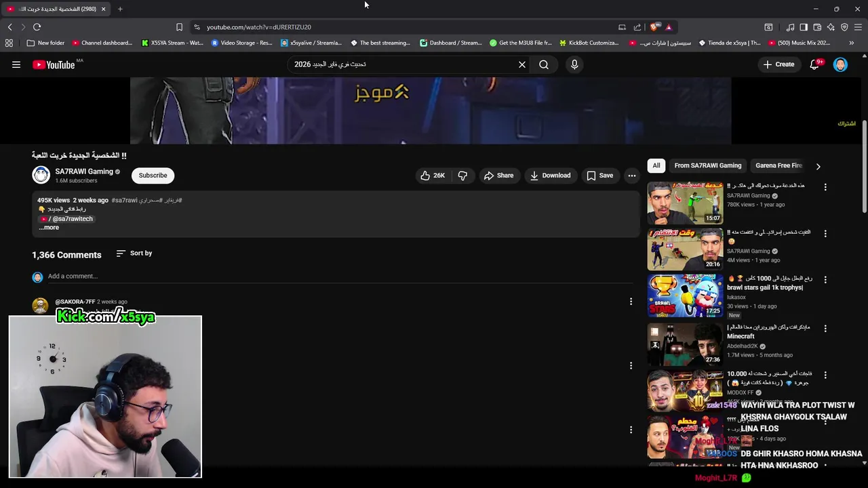
Task: Open Video Storage bookmark
Action: pyautogui.click(x=241, y=43)
